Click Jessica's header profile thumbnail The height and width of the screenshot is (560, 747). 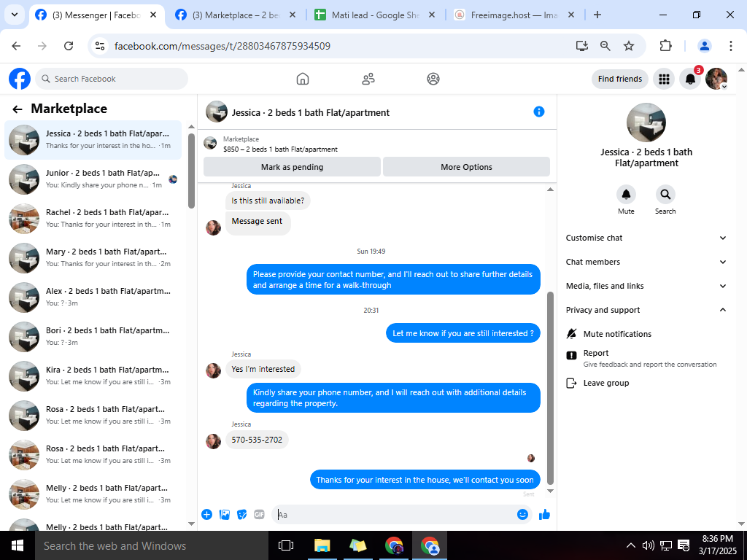click(x=216, y=112)
